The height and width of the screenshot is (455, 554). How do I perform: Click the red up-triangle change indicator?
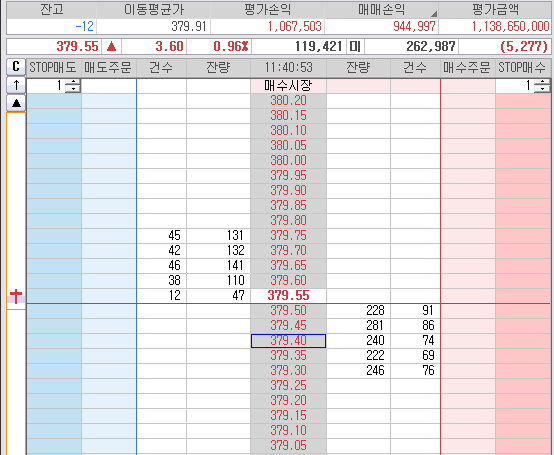tap(111, 46)
